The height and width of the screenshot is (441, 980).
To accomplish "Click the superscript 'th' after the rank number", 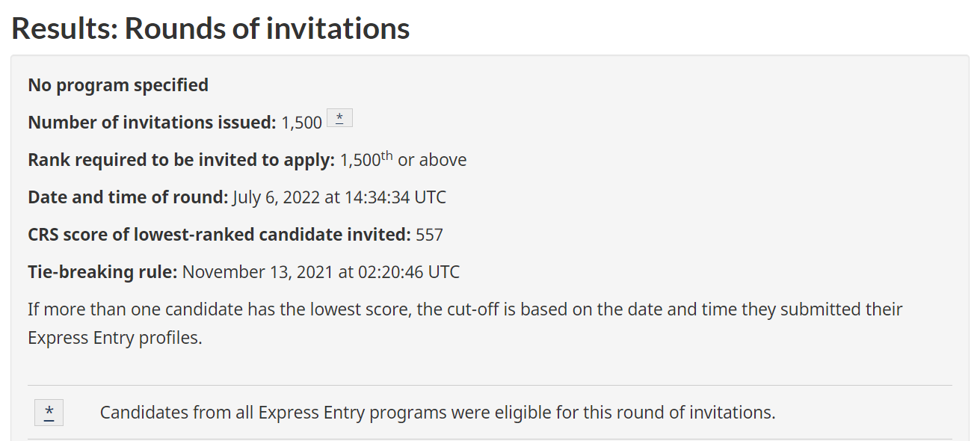I will pyautogui.click(x=386, y=155).
